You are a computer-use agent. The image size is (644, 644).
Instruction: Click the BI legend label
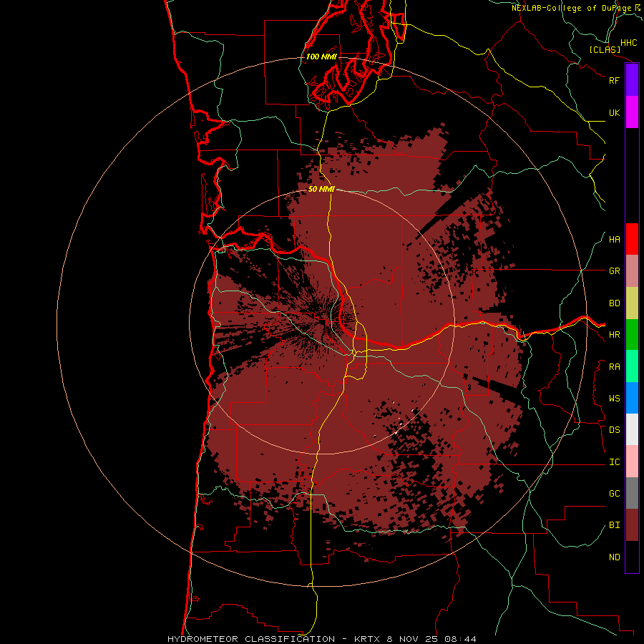click(614, 525)
